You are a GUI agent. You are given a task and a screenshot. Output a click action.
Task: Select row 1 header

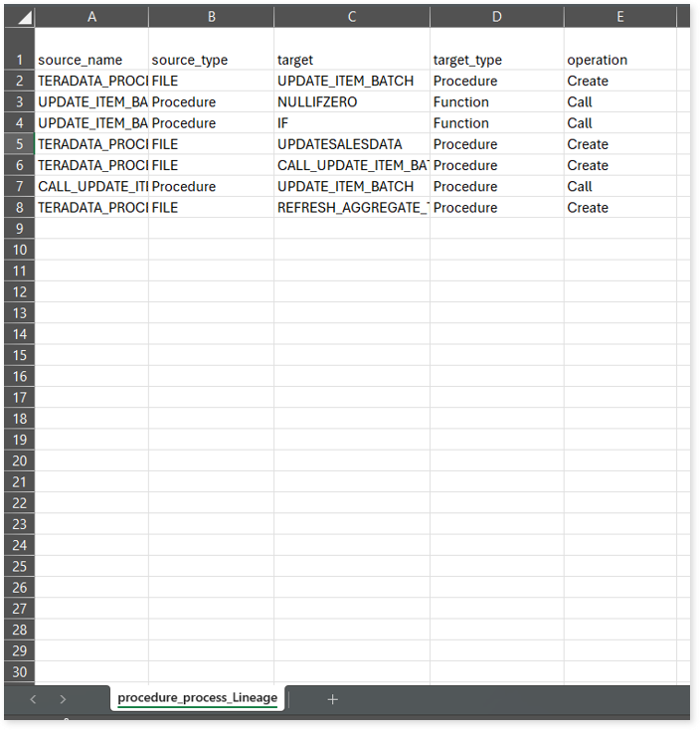pyautogui.click(x=20, y=60)
